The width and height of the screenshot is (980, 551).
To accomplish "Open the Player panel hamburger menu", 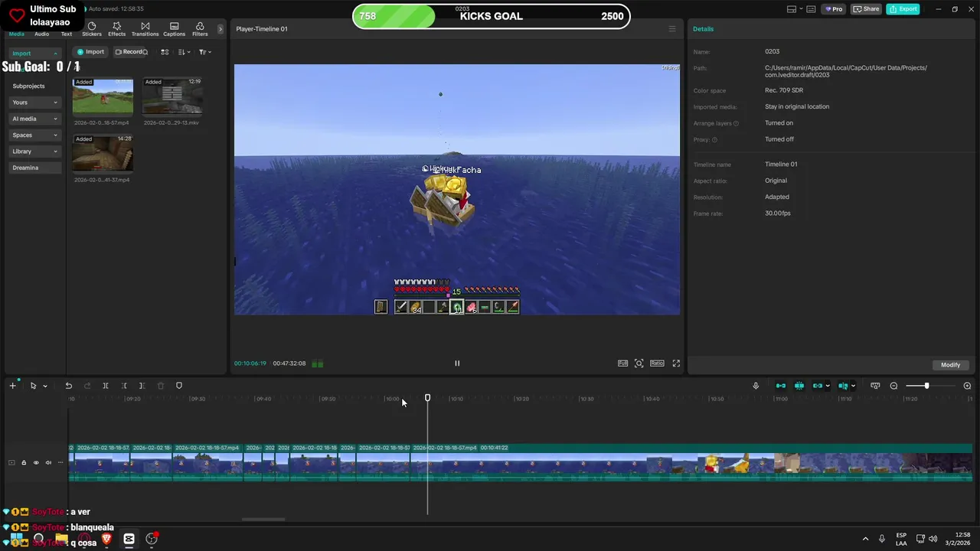I will (672, 29).
